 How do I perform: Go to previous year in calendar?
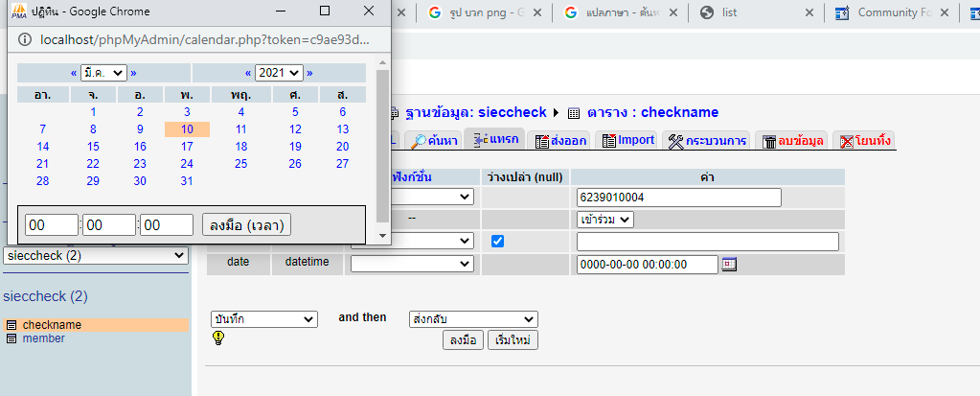[x=248, y=73]
